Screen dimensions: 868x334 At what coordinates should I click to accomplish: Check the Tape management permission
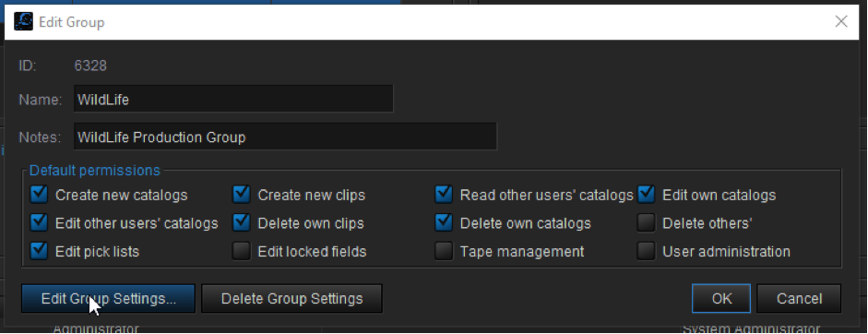click(x=444, y=251)
